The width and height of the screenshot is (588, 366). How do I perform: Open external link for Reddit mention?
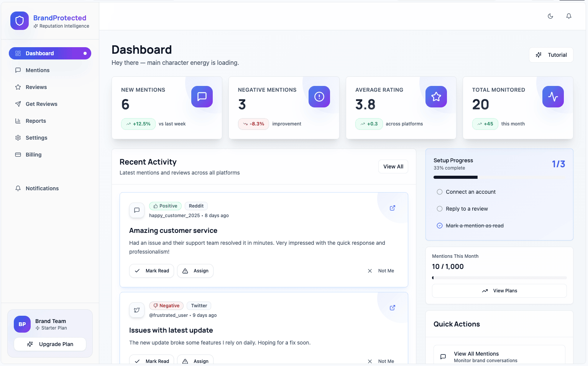(393, 208)
